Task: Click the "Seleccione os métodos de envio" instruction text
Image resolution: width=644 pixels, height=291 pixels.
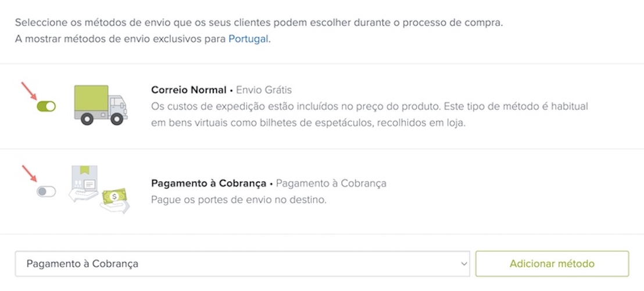Action: (x=259, y=23)
